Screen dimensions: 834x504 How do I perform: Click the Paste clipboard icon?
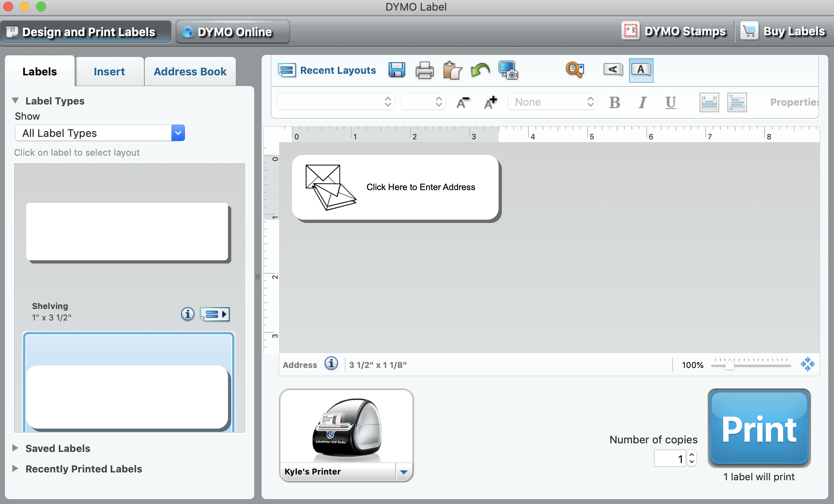(x=452, y=70)
